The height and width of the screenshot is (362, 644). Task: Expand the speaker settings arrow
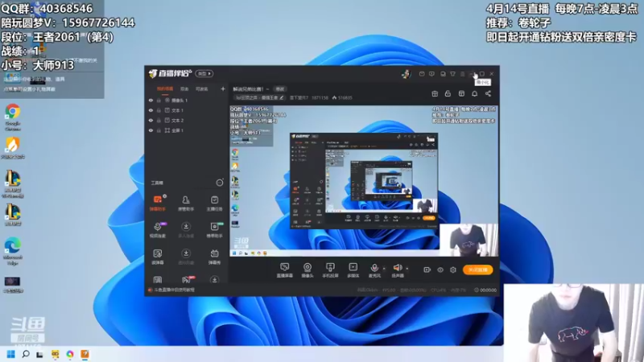point(407,269)
